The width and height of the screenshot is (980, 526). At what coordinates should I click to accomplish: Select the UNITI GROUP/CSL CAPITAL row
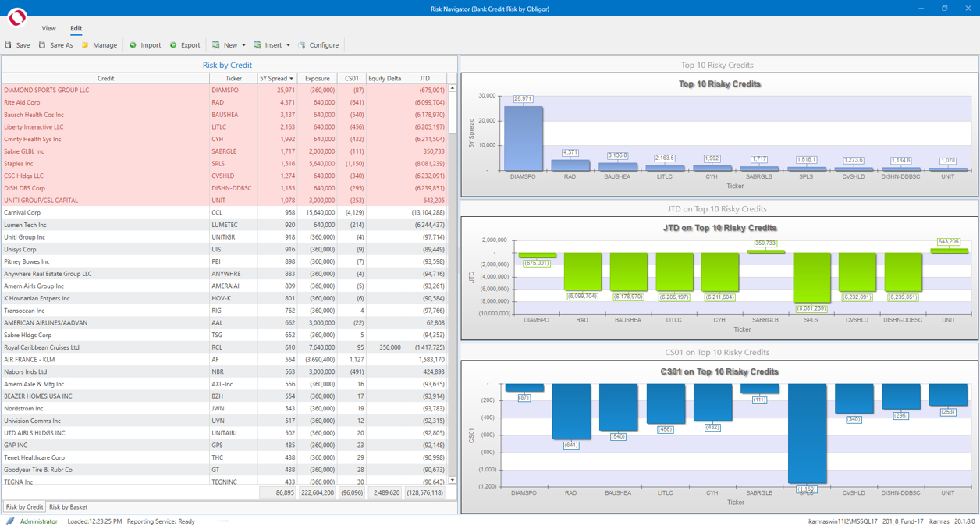(225, 201)
